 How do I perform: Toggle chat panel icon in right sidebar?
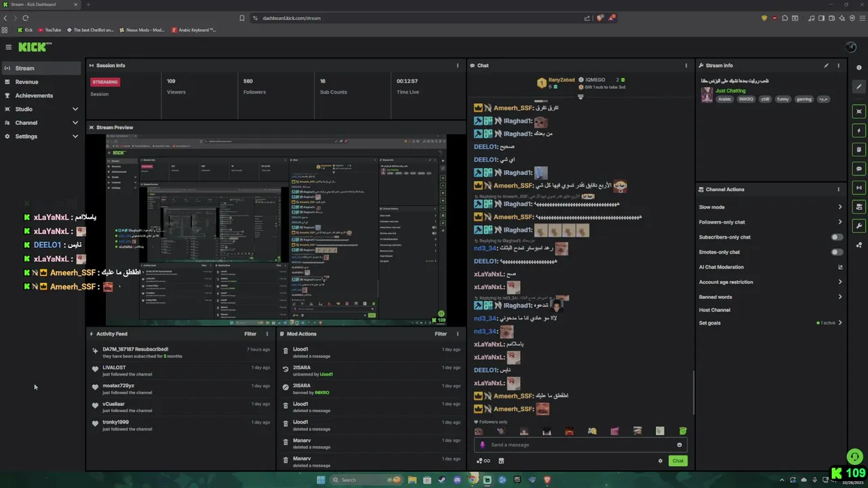[859, 169]
